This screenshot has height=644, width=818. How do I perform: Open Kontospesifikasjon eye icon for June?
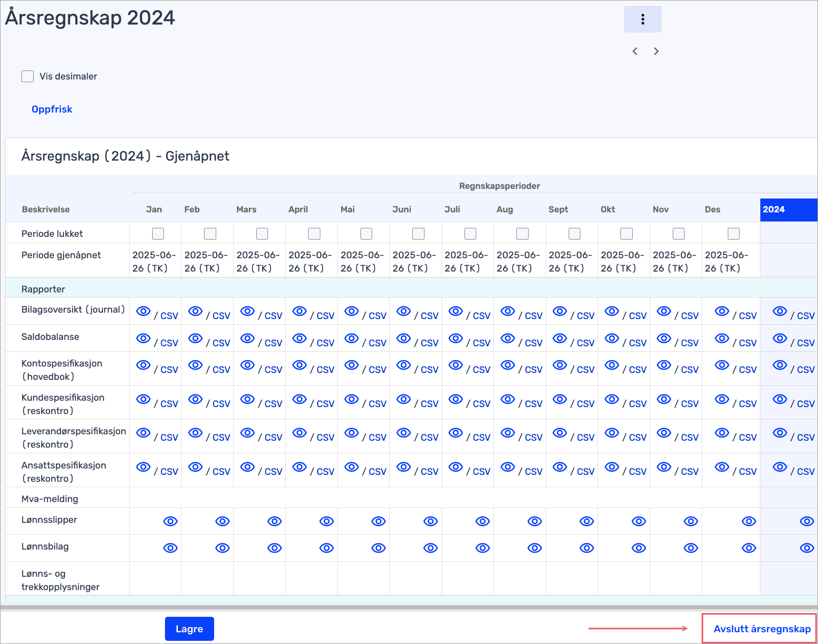(x=404, y=365)
